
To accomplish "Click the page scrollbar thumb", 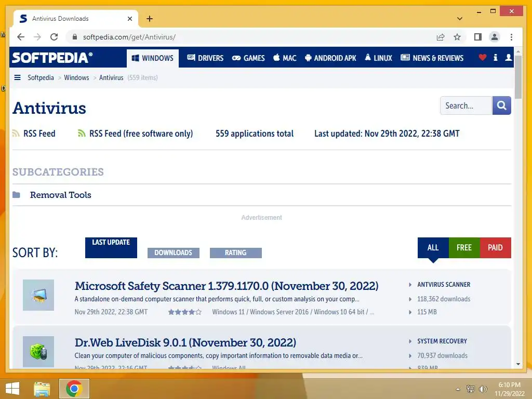I will coord(518,77).
